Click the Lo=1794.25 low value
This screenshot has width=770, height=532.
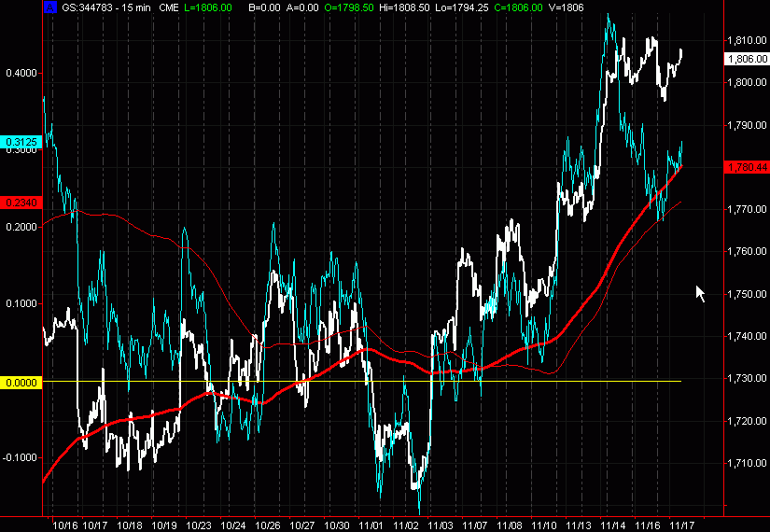tap(462, 7)
